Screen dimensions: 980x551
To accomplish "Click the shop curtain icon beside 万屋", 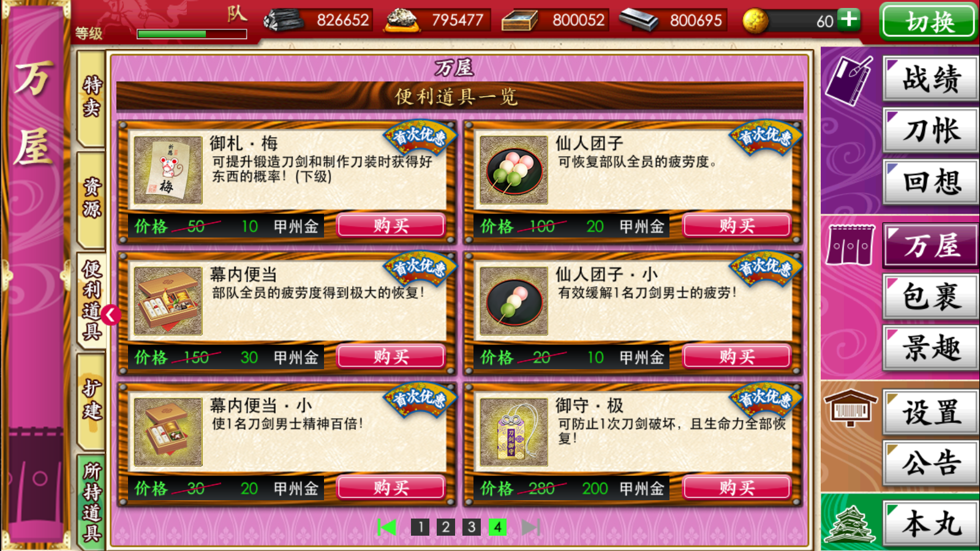I will pos(850,244).
